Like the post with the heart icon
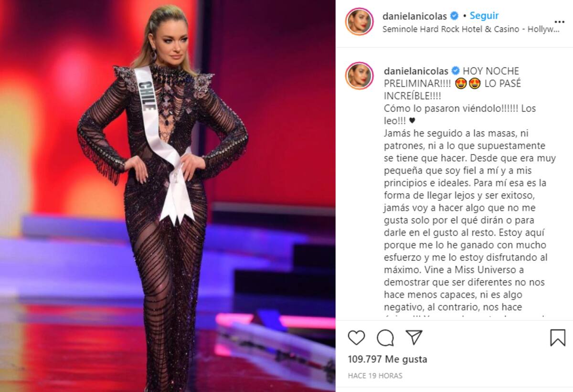The width and height of the screenshot is (573, 392). [x=356, y=338]
